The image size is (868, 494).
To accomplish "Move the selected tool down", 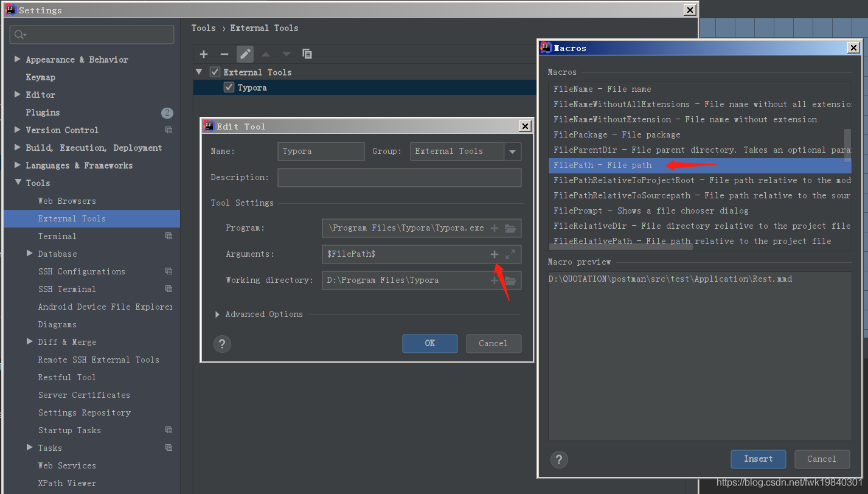I will (286, 54).
